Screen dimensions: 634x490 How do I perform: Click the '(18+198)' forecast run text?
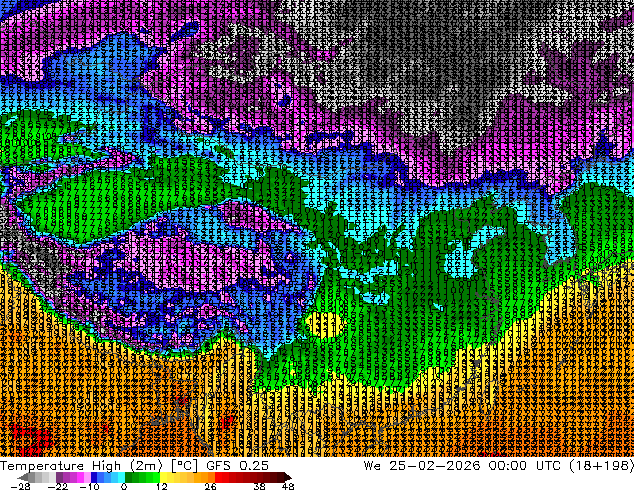pos(602,466)
